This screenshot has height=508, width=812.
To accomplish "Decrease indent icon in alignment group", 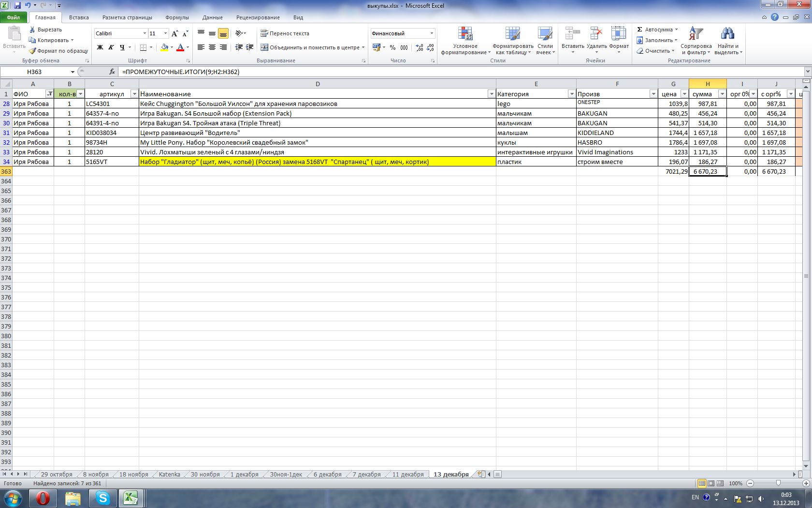I will pyautogui.click(x=239, y=47).
